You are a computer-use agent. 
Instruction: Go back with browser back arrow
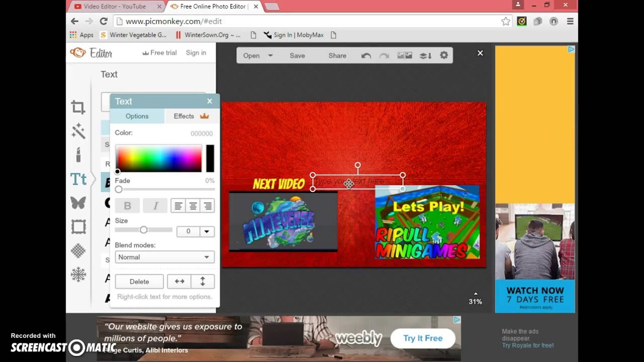point(74,21)
